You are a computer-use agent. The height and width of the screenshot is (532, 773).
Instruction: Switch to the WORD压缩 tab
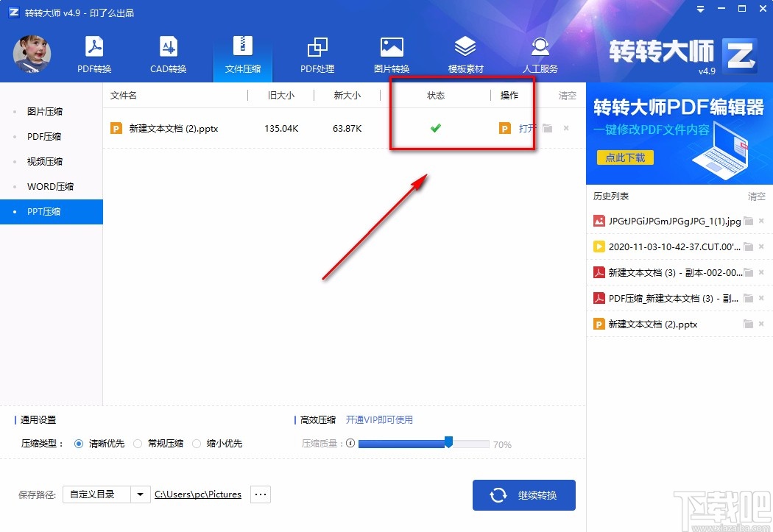pos(49,186)
